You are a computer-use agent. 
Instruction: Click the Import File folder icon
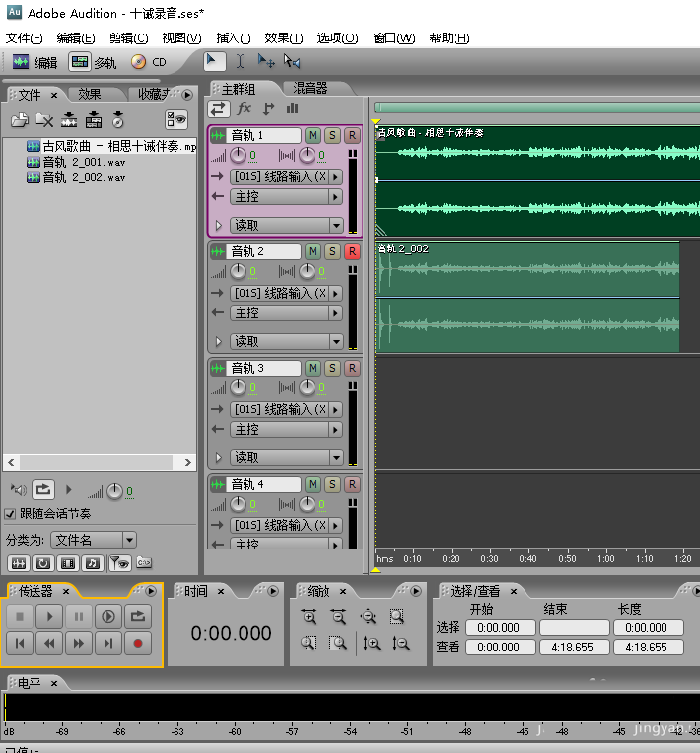point(19,120)
